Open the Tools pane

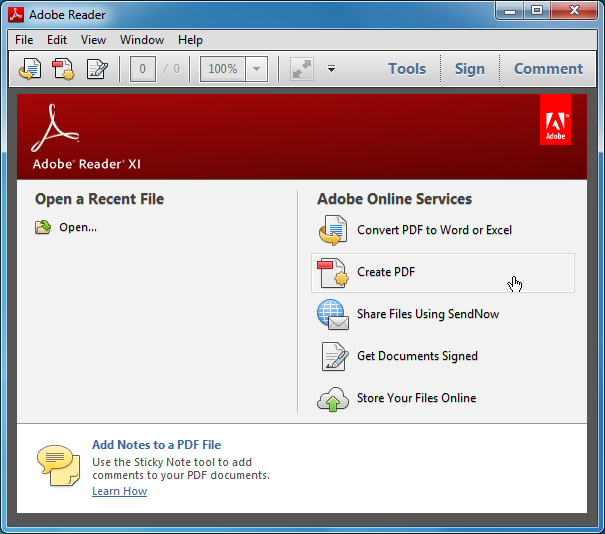[407, 69]
